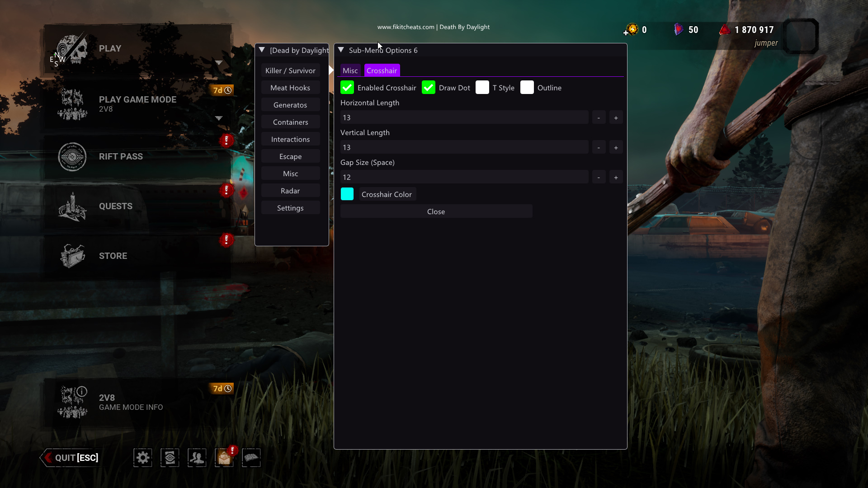Screen dimensions: 868x488
Task: Click the open book icon
Action: pyautogui.click(x=251, y=458)
